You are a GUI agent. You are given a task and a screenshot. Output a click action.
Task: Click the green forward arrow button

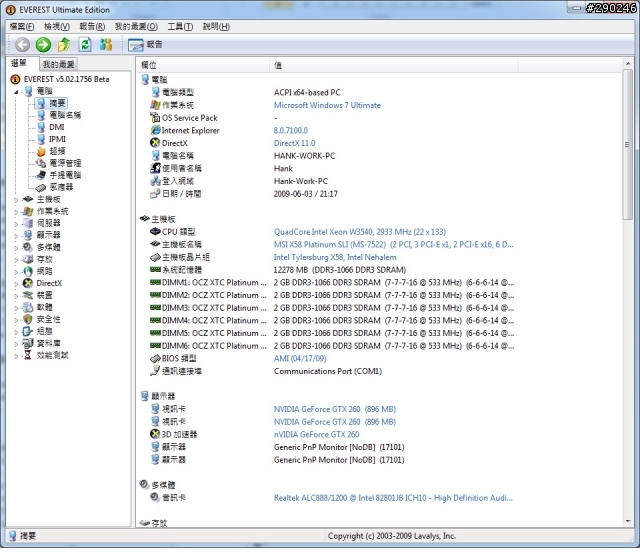[x=43, y=45]
